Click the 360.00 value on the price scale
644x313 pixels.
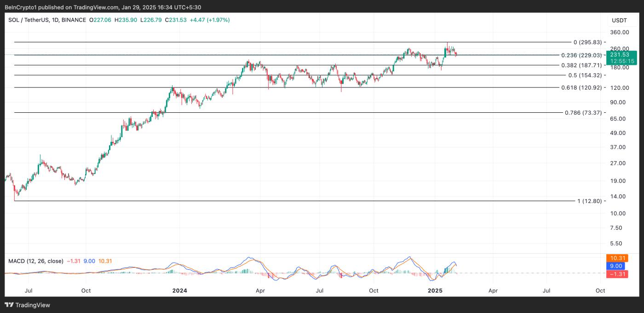pos(621,32)
